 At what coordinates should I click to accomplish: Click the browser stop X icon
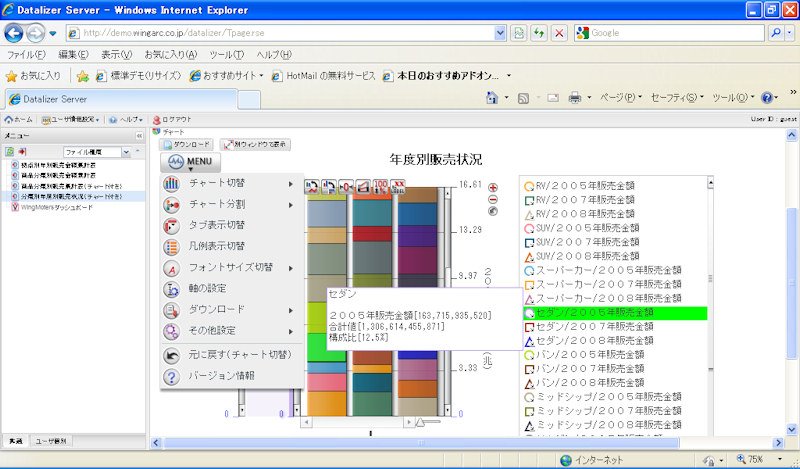[559, 33]
